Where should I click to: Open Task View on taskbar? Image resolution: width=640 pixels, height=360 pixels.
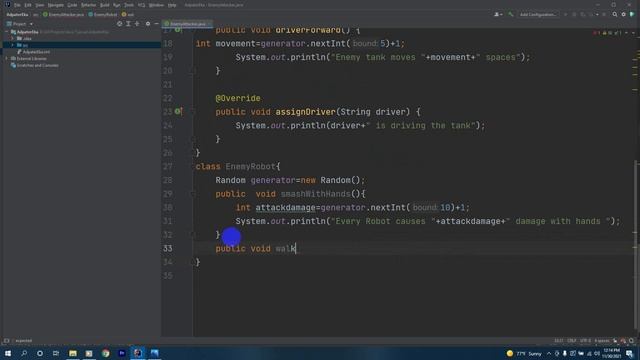pyautogui.click(x=56, y=353)
